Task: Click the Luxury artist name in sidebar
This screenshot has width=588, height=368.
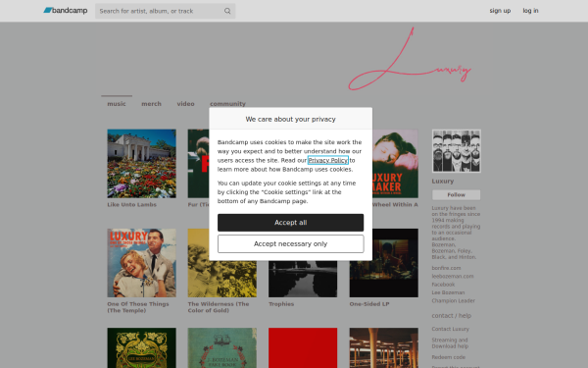Action: tap(443, 181)
